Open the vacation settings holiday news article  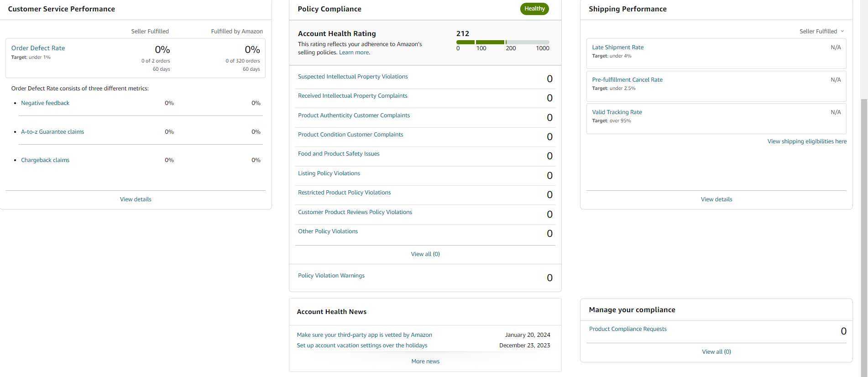click(x=362, y=346)
